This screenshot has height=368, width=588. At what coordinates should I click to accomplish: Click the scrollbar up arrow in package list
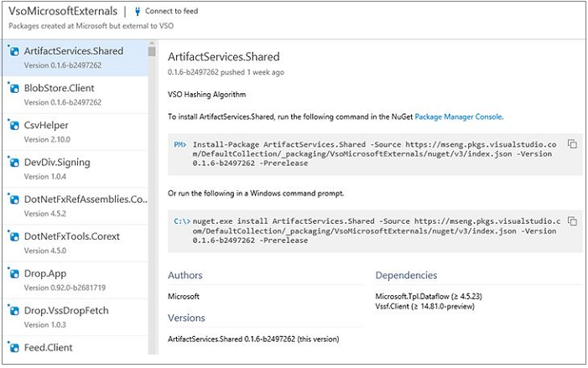[152, 43]
